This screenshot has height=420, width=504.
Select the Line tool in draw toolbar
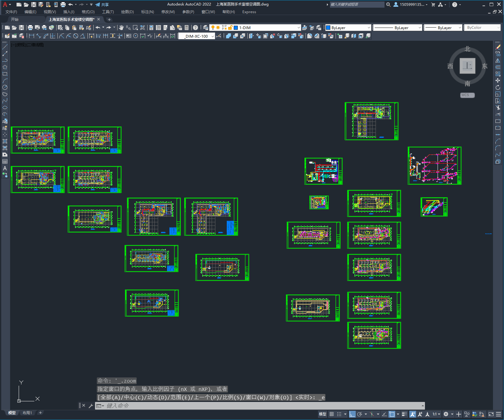coord(5,47)
